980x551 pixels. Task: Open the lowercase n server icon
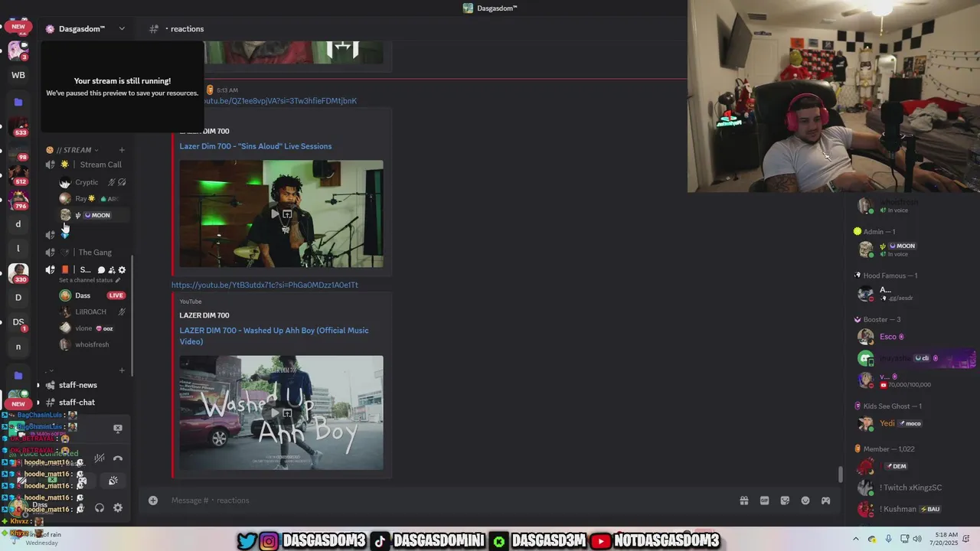tap(18, 347)
